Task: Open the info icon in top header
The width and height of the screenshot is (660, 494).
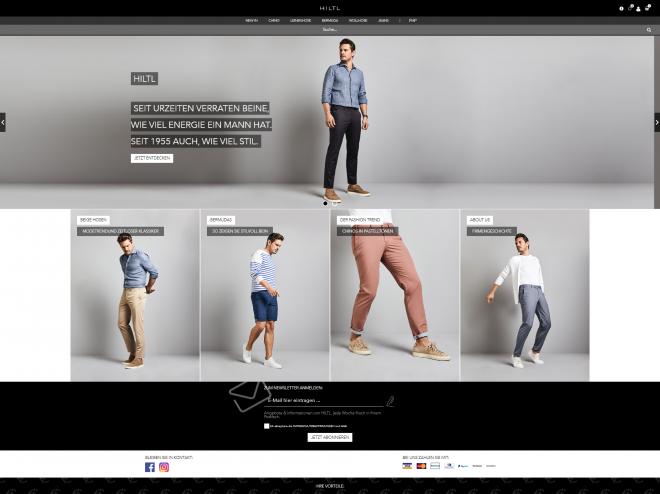Action: click(621, 8)
